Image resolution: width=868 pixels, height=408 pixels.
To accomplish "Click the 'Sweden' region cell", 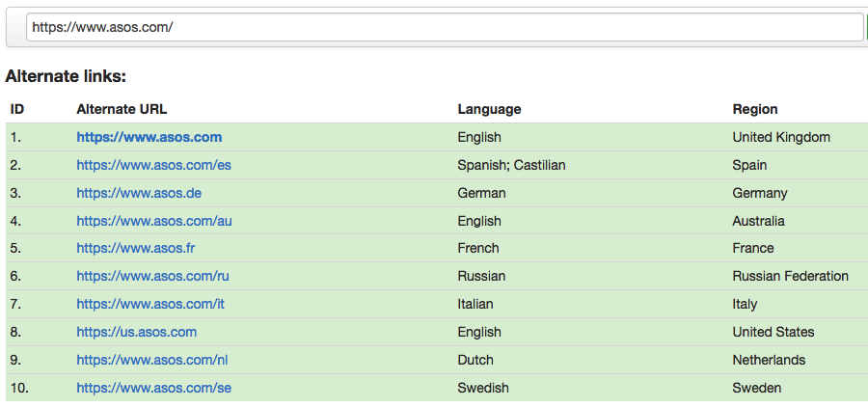I will click(757, 388).
